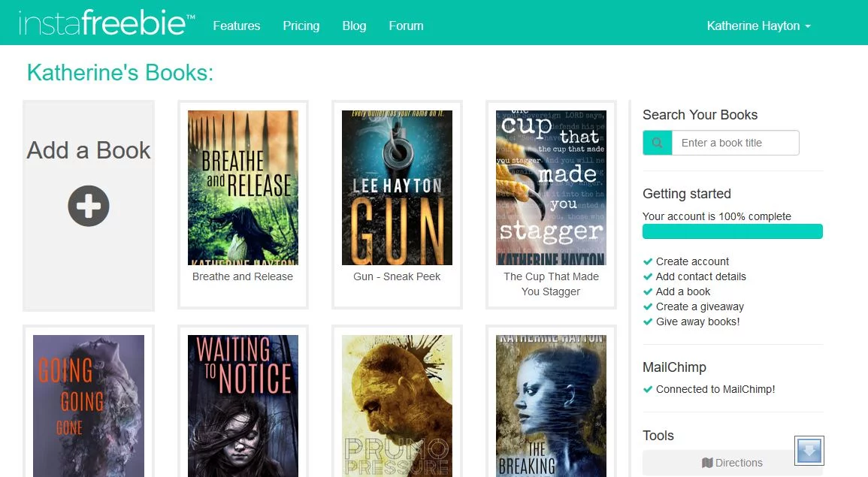The width and height of the screenshot is (868, 477).
Task: Open the Gun - Sneak Peek cover
Action: [397, 188]
